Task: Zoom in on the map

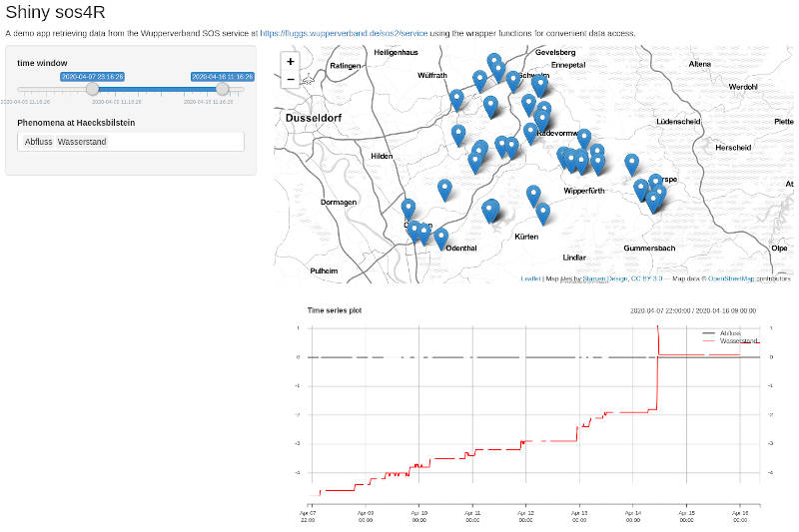Action: pos(291,62)
